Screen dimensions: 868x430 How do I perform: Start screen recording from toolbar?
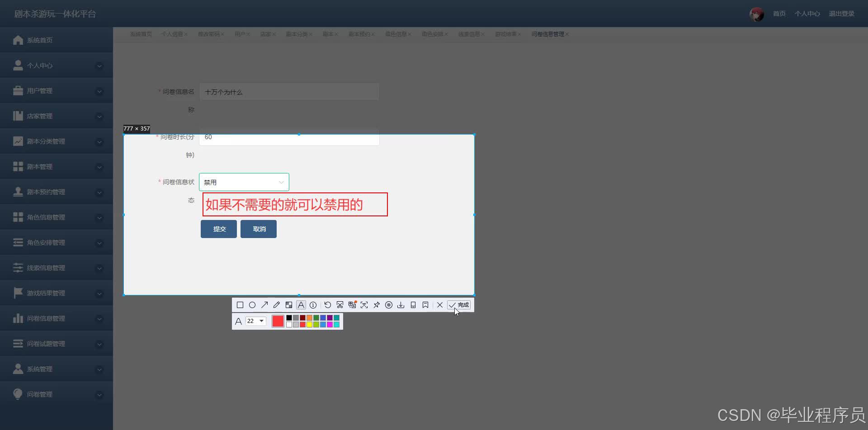pyautogui.click(x=389, y=305)
